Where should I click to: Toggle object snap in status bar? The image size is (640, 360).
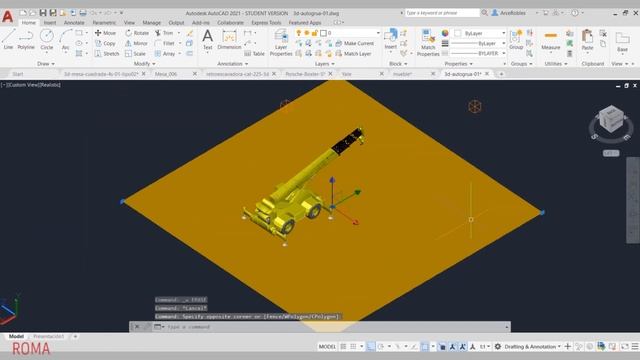click(425, 347)
